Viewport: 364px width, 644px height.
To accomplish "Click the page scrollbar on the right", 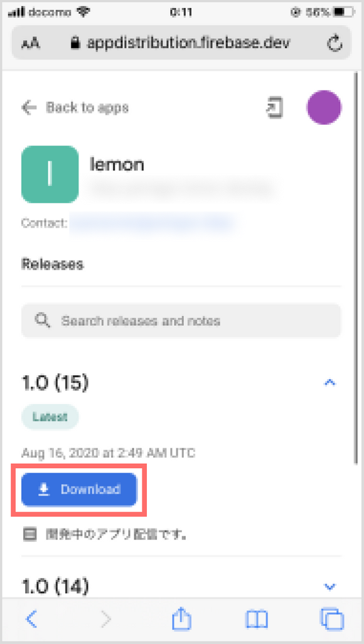I will tap(355, 267).
